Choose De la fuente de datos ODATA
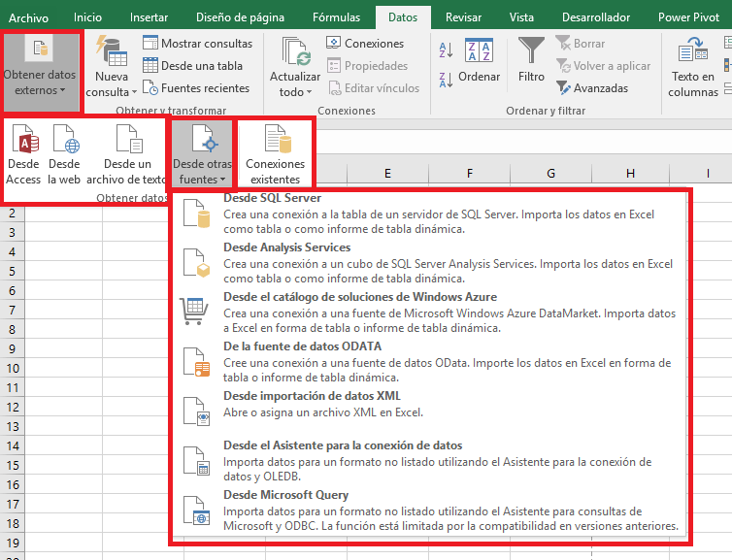The height and width of the screenshot is (560, 732). 428,362
